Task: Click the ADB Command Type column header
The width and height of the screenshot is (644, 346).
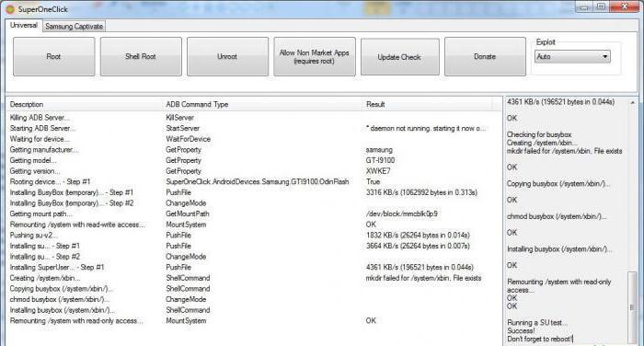Action: (x=263, y=104)
